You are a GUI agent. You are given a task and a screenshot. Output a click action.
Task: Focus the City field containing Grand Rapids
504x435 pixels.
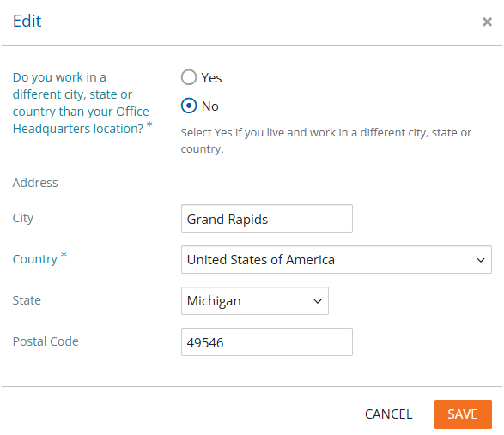[267, 219]
